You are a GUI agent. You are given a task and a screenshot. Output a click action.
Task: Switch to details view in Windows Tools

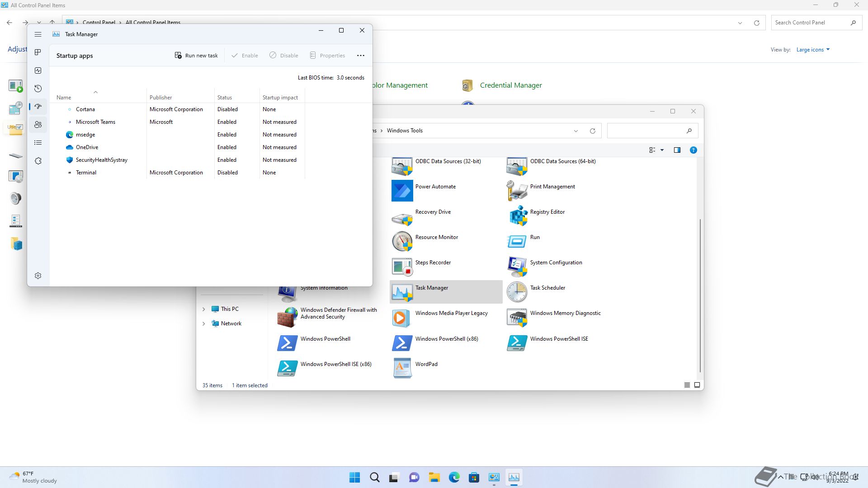[687, 385]
